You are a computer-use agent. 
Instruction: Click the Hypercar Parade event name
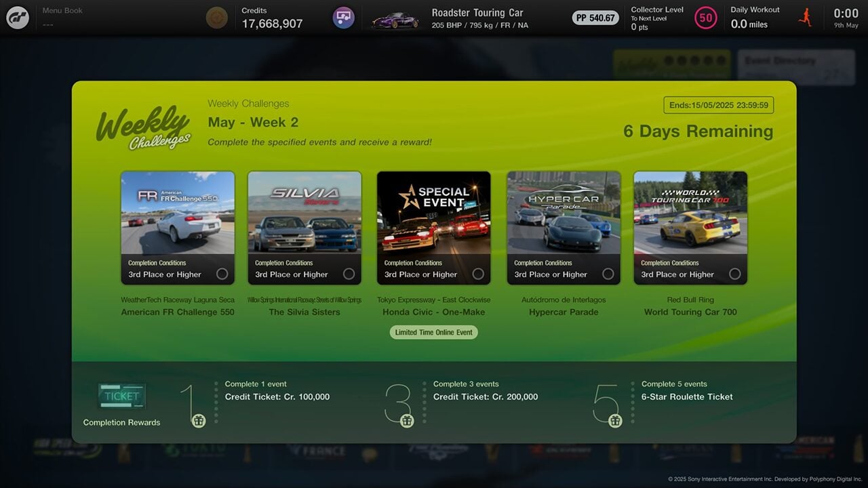pos(564,312)
